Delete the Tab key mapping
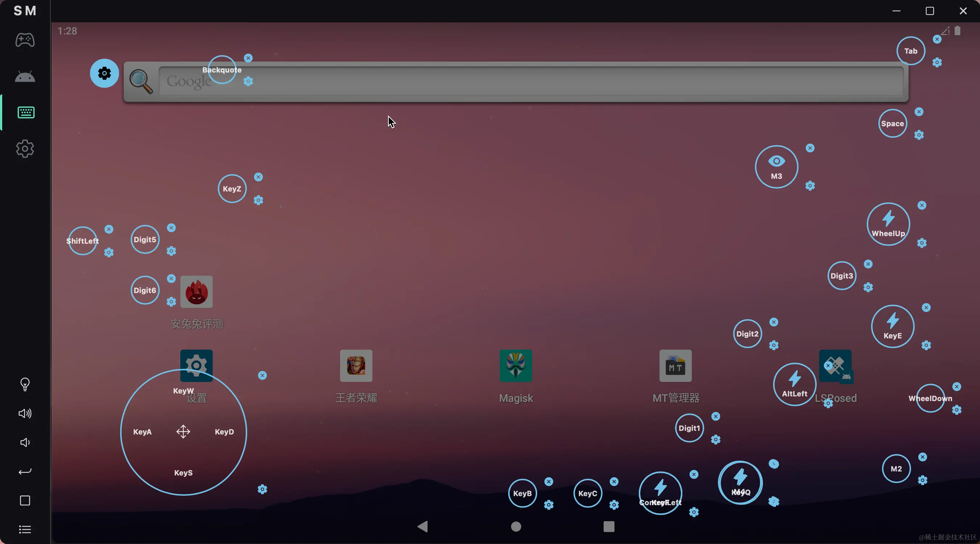Viewport: 980px width, 544px height. [x=937, y=39]
